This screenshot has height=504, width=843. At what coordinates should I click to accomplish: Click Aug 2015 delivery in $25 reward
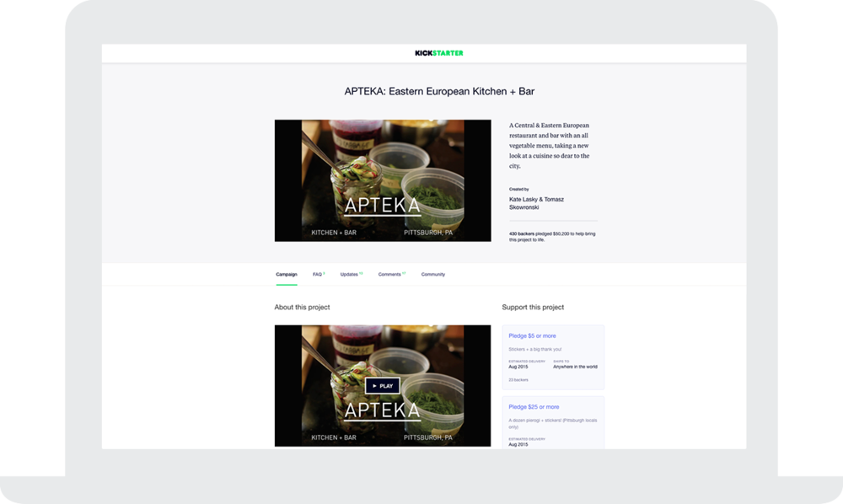tap(518, 444)
